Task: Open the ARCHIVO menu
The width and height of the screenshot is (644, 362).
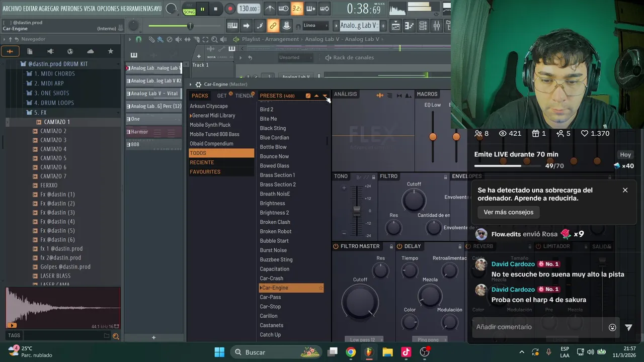Action: (12, 9)
